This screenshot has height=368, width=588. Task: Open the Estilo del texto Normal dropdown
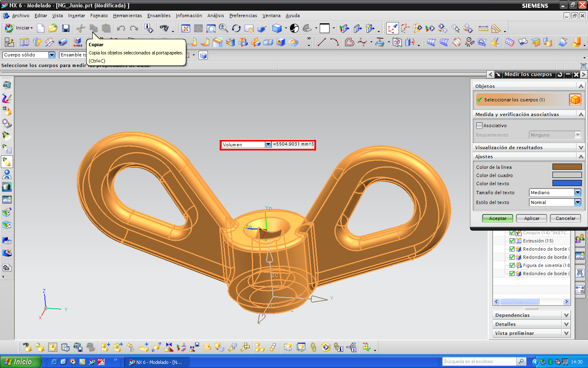[x=577, y=202]
